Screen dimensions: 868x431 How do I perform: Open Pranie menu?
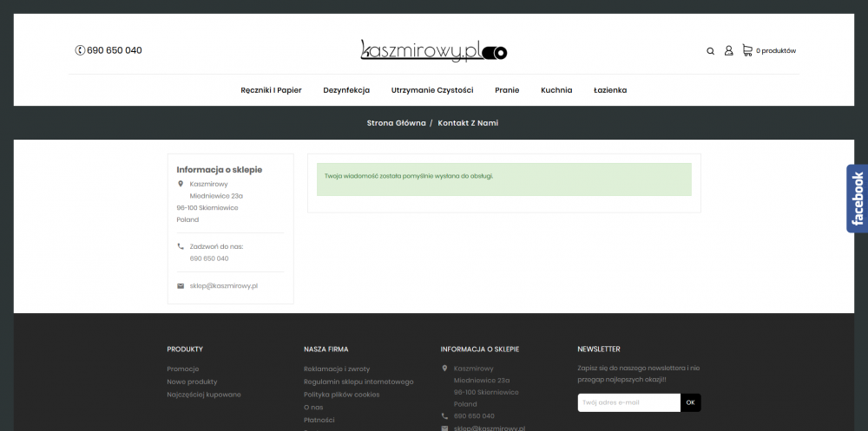pyautogui.click(x=507, y=90)
